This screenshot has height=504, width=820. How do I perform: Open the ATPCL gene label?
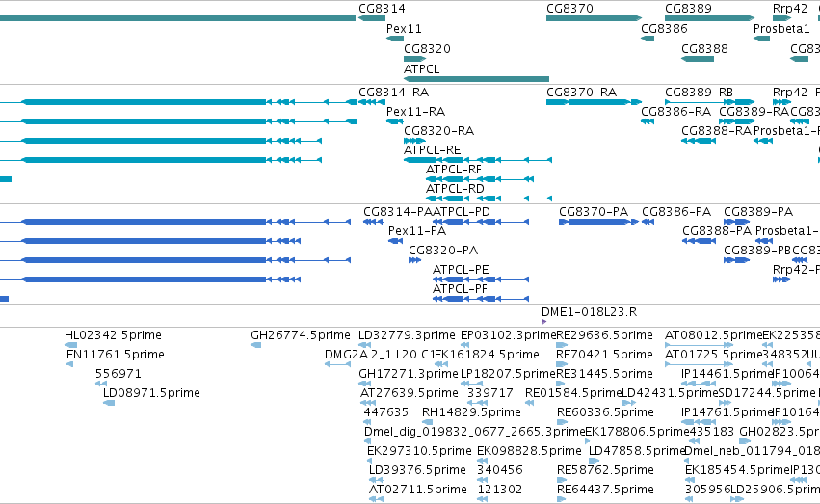421,69
